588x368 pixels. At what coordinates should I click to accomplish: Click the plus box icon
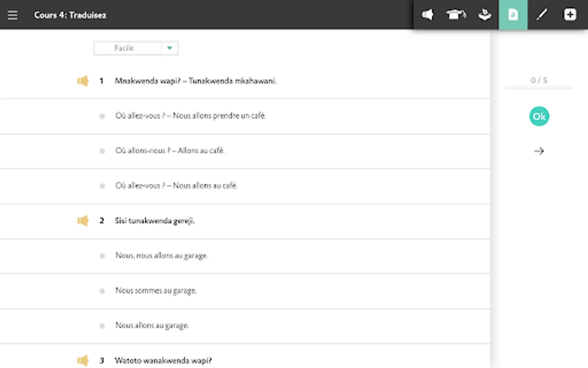click(570, 15)
